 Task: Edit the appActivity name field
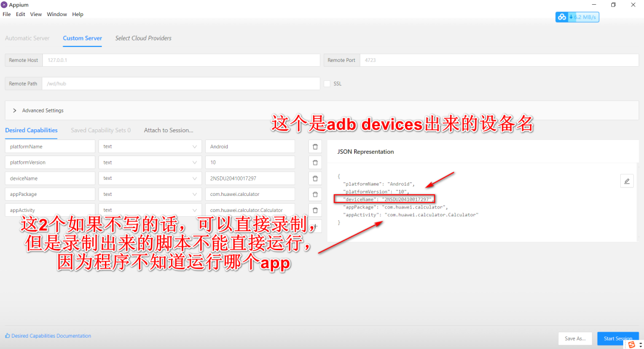pyautogui.click(x=50, y=210)
